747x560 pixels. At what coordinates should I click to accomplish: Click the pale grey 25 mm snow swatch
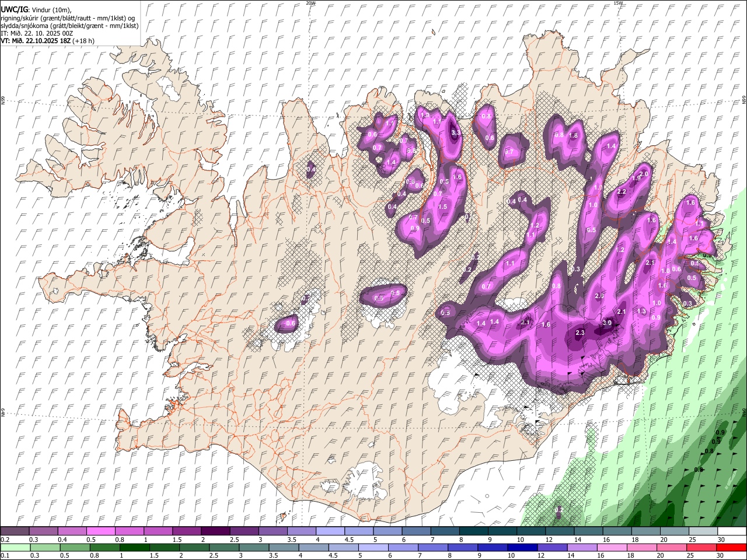pos(703,531)
